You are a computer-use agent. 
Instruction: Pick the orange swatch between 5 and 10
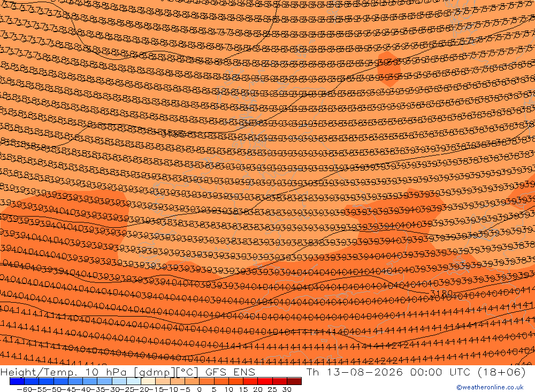[221, 381]
